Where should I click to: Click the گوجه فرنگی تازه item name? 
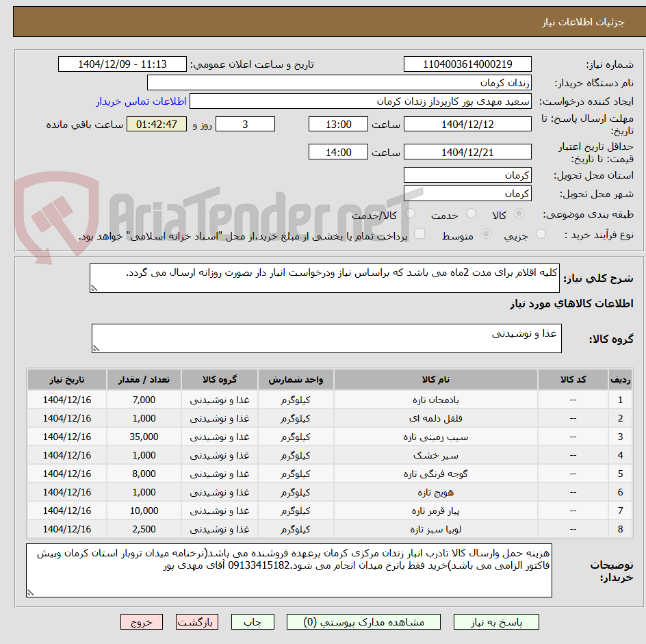pyautogui.click(x=435, y=474)
